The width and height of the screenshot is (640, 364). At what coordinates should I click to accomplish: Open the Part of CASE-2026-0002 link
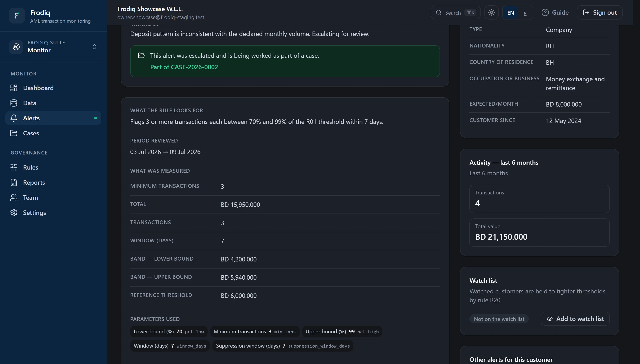184,67
